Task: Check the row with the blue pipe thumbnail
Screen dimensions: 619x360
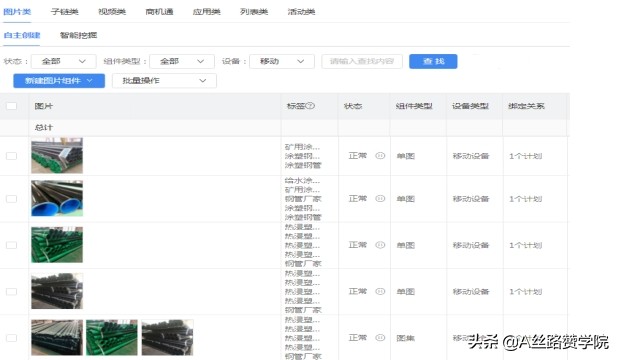Action: coord(11,199)
